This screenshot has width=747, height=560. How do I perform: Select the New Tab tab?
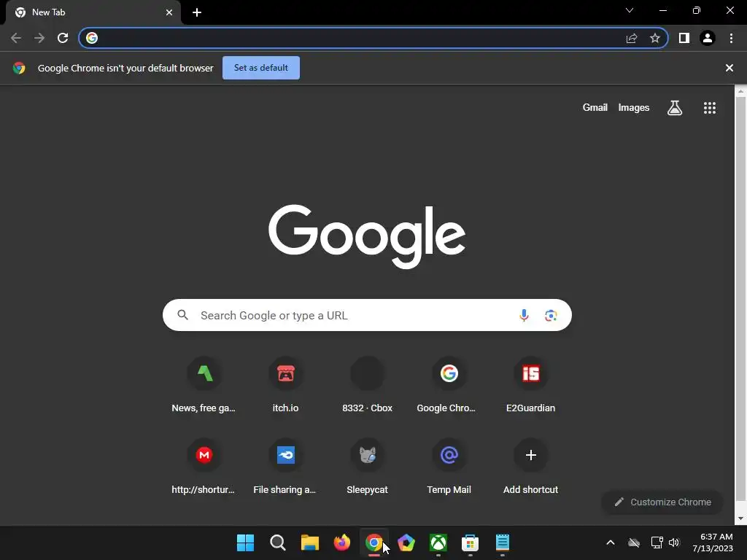[x=93, y=13]
